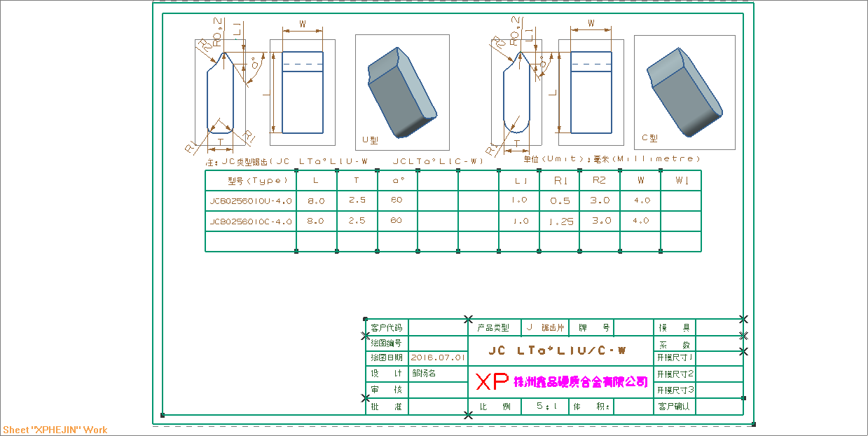Select the scale value 5:1
This screenshot has width=868, height=436.
point(547,407)
